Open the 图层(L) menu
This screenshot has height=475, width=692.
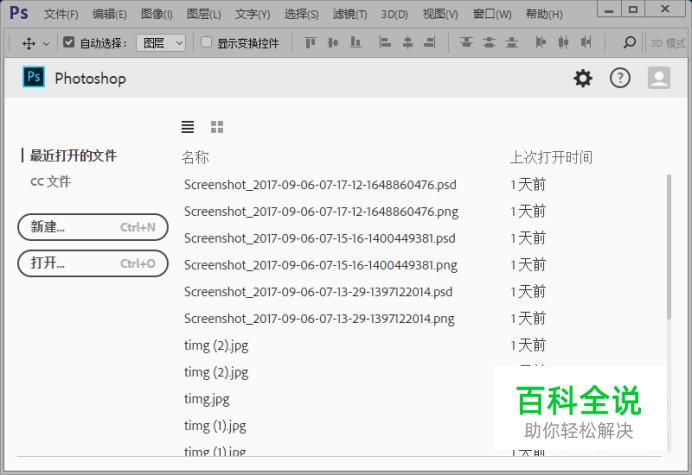click(x=203, y=14)
